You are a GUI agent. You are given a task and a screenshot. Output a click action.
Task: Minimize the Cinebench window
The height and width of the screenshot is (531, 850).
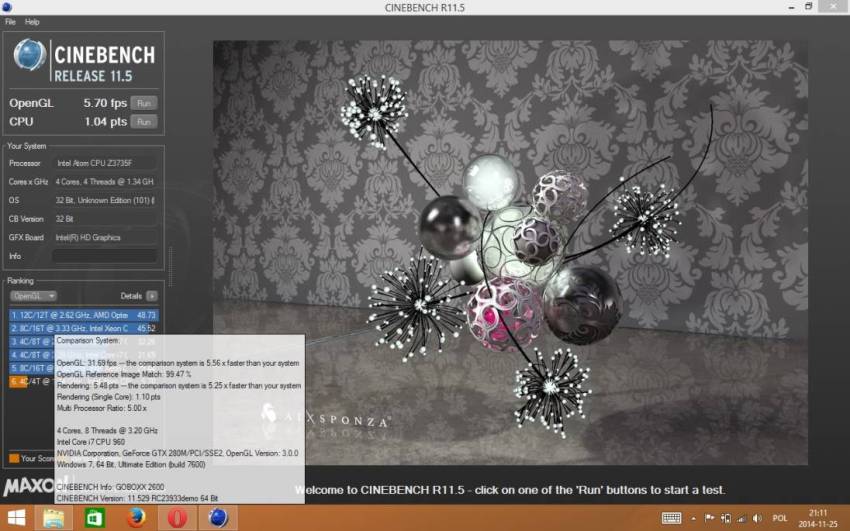point(791,7)
